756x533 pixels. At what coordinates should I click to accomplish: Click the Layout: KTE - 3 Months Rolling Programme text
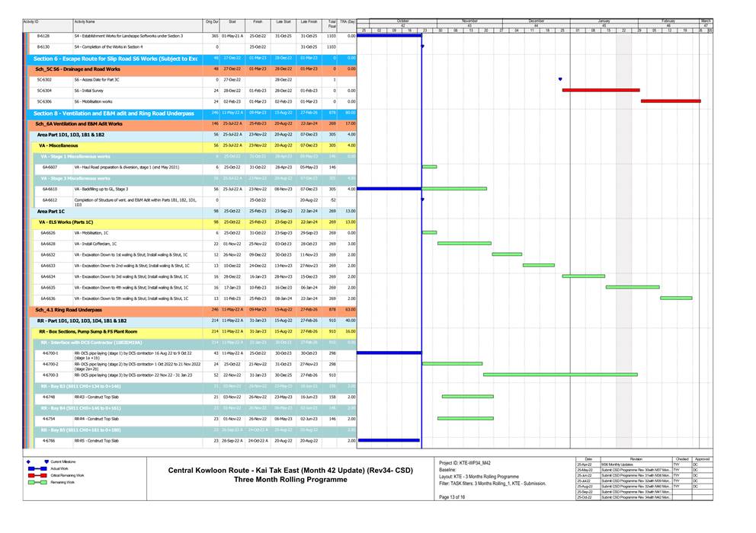(479, 477)
